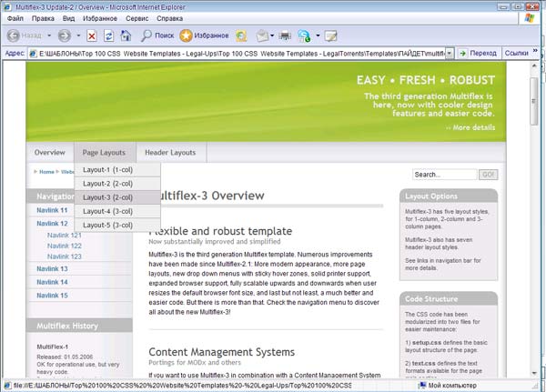Click the page icon in address bar

[33, 54]
